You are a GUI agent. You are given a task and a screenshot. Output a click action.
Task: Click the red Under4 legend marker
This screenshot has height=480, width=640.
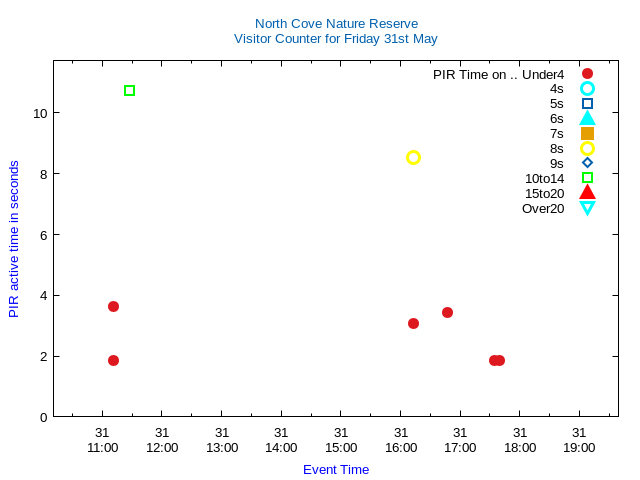587,74
